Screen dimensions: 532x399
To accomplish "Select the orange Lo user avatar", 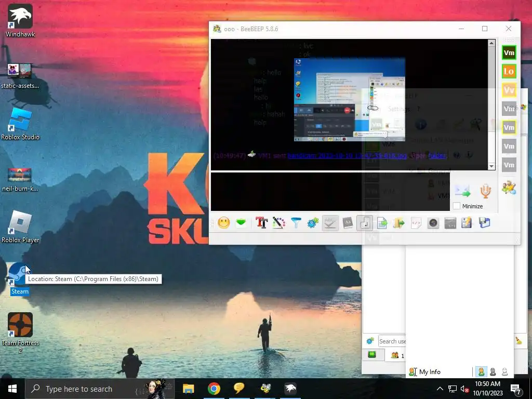I will tap(509, 71).
